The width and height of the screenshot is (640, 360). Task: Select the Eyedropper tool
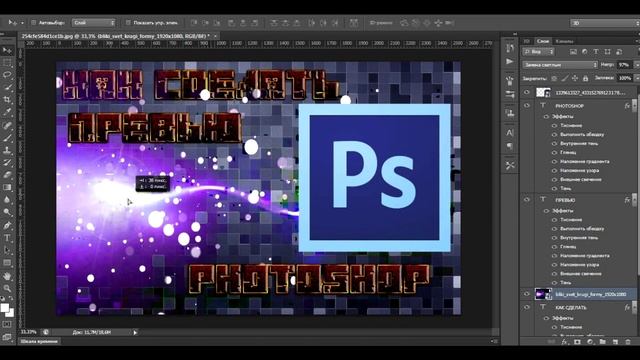pyautogui.click(x=7, y=112)
